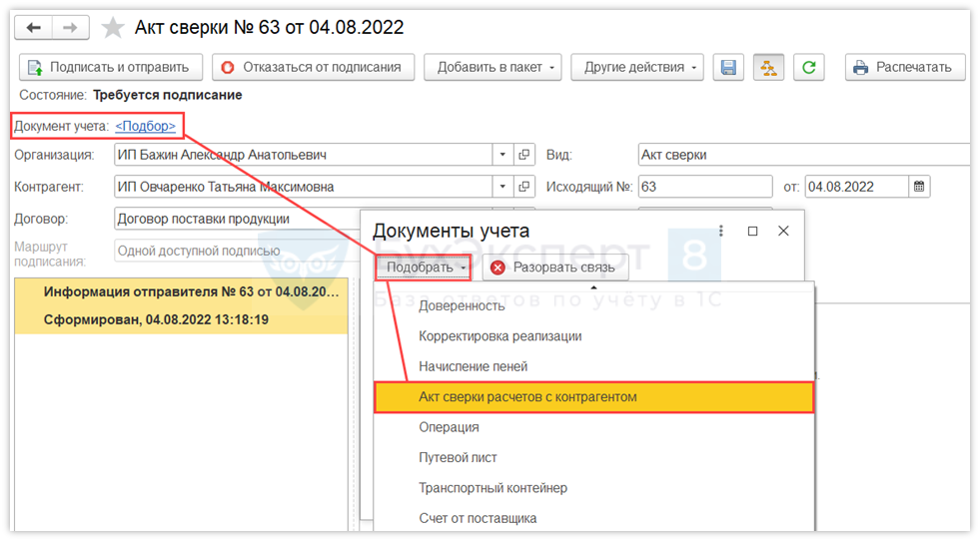980x541 pixels.
Task: Click the back navigation arrow
Action: [x=35, y=28]
